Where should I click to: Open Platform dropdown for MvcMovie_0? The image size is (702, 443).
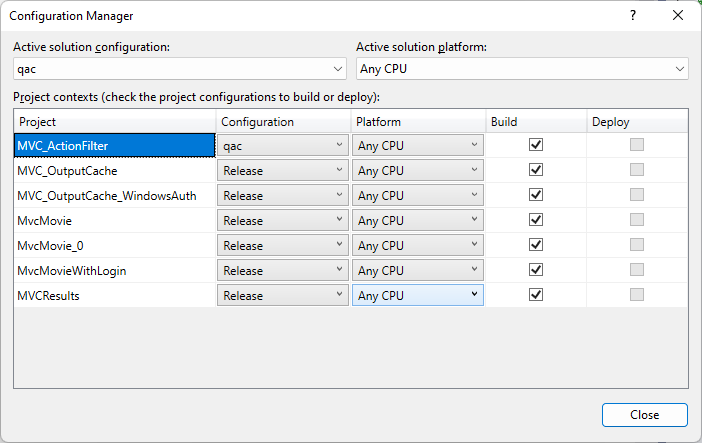pos(417,245)
